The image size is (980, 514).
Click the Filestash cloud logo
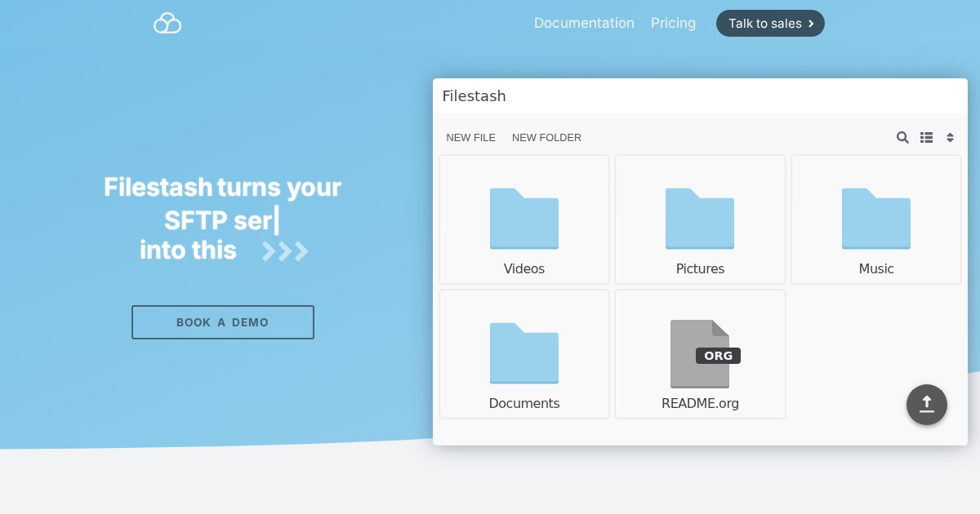pyautogui.click(x=167, y=24)
